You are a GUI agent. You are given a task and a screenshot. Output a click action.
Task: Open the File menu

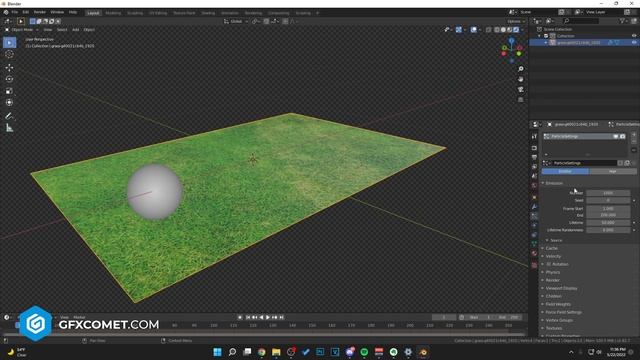(15, 12)
